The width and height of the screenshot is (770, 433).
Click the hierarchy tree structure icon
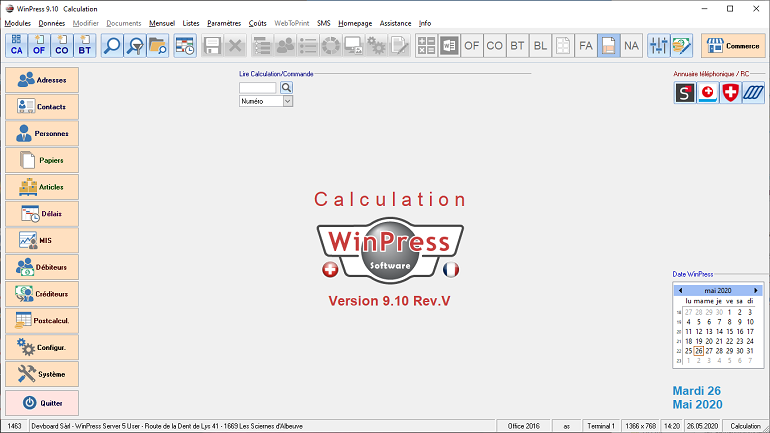(x=262, y=46)
